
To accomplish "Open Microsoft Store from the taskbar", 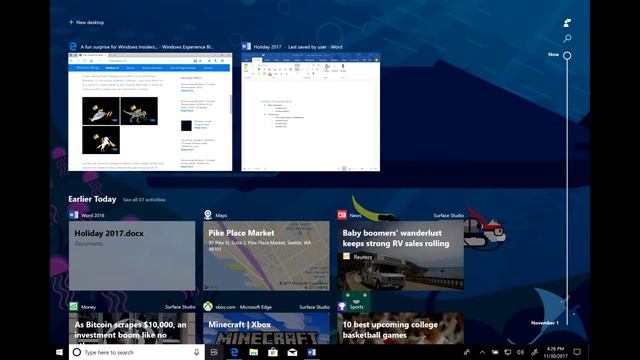I will [x=273, y=352].
